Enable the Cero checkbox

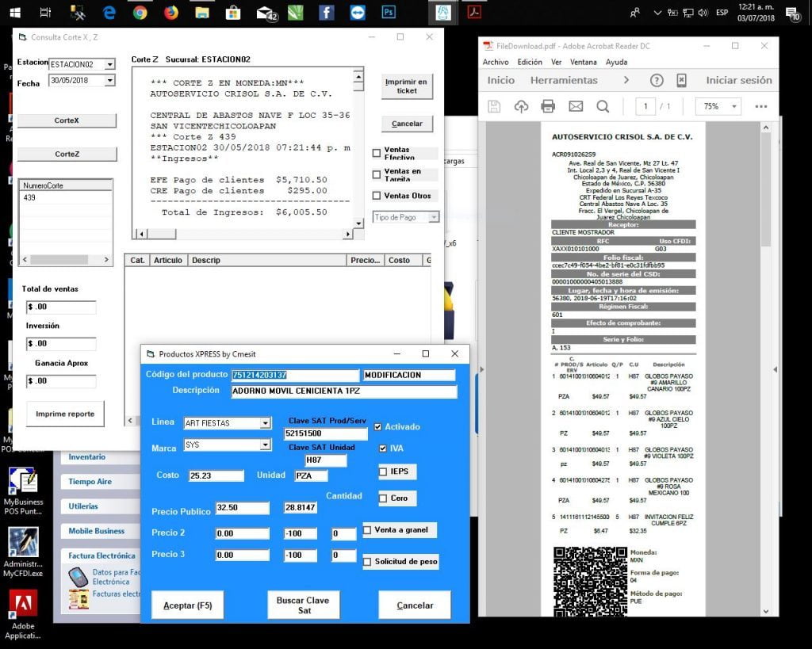click(383, 498)
